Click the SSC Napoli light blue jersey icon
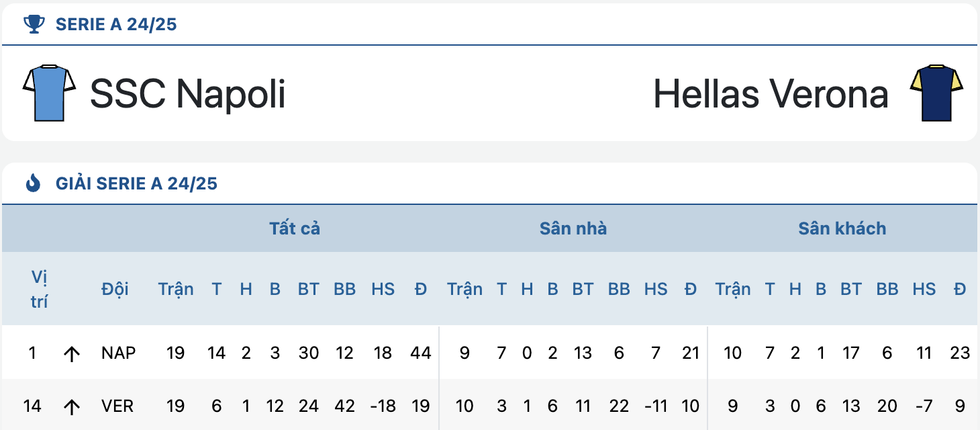Image resolution: width=980 pixels, height=430 pixels. point(49,93)
